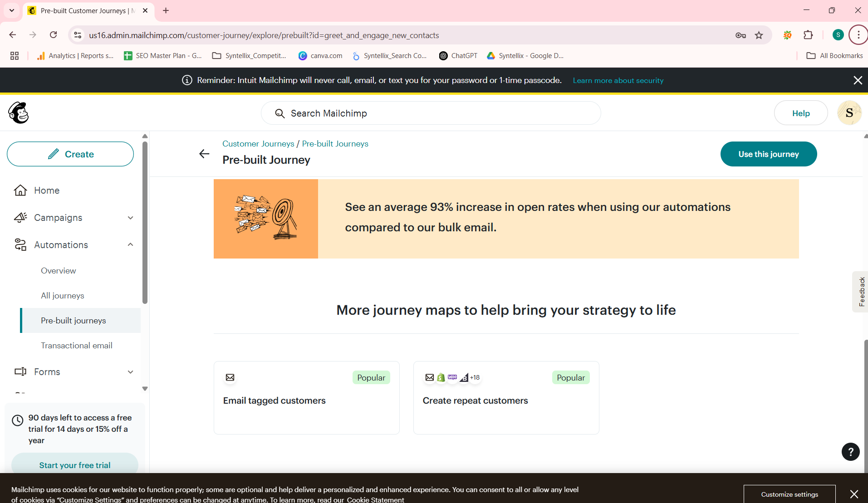Image resolution: width=868 pixels, height=503 pixels.
Task: Go to Home in the sidebar
Action: point(47,190)
